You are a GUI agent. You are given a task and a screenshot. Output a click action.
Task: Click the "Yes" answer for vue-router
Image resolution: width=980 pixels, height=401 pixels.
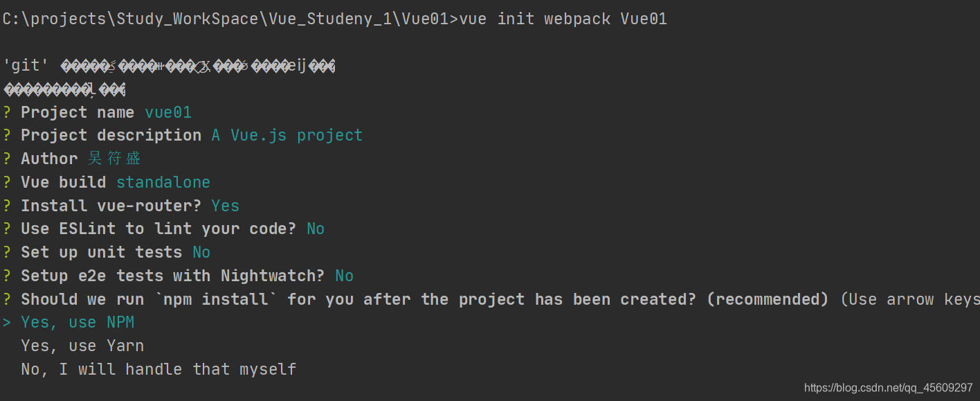tap(225, 206)
